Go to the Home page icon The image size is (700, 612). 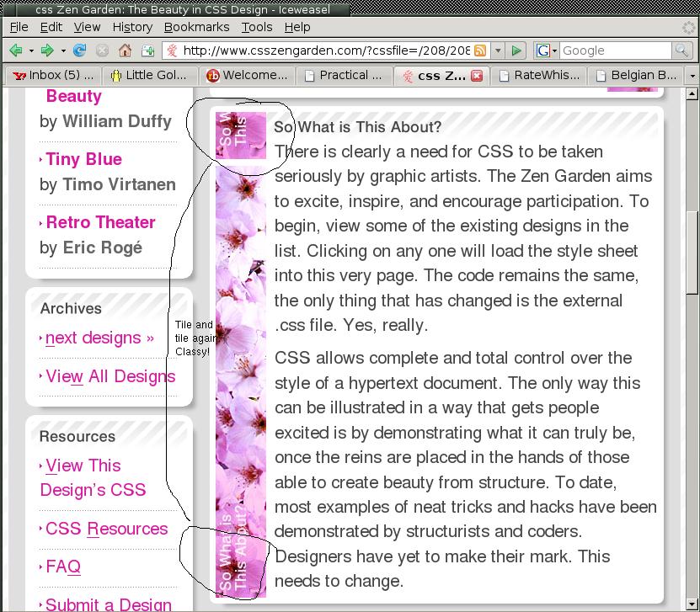pyautogui.click(x=125, y=51)
